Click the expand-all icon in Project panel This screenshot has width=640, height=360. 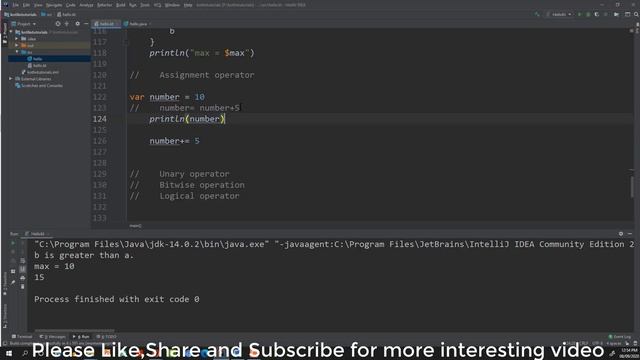(x=67, y=24)
